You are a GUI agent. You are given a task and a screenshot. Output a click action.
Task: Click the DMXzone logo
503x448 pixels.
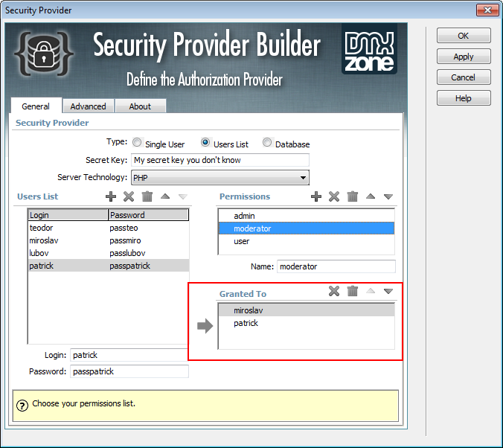click(369, 48)
